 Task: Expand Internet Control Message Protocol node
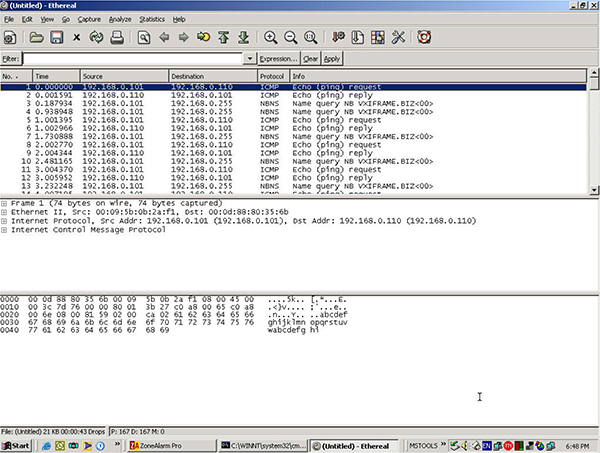[4, 230]
